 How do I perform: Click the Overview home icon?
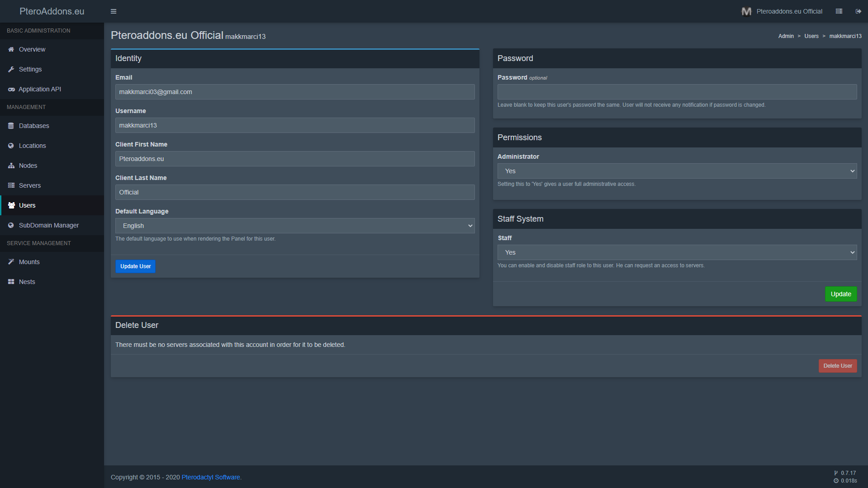coord(11,49)
